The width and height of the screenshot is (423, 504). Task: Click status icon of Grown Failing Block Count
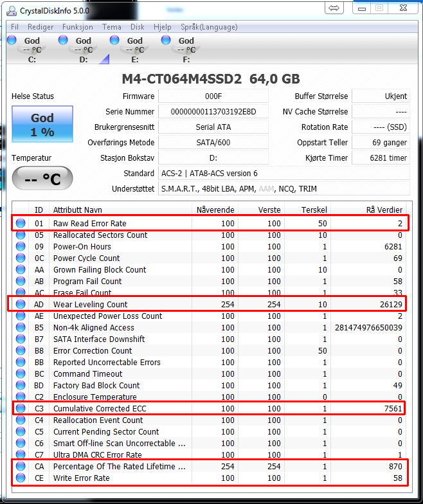(x=21, y=269)
